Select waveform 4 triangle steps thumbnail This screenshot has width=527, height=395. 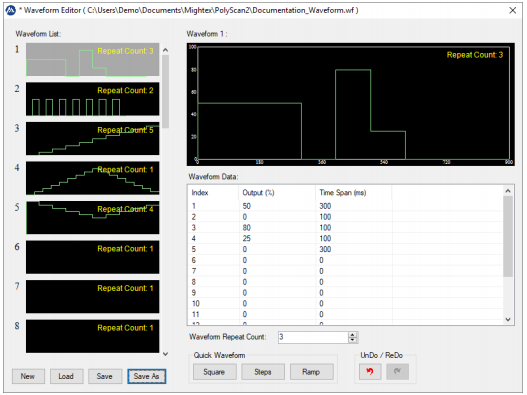coord(92,178)
